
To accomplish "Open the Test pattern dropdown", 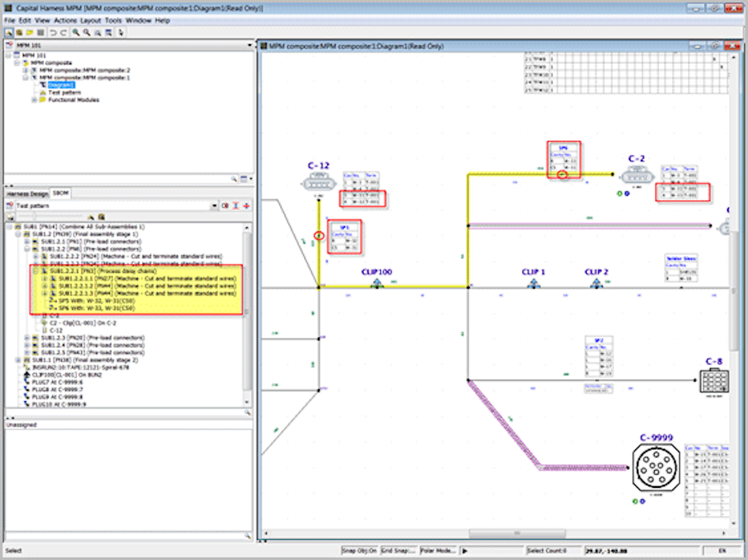I will click(215, 206).
